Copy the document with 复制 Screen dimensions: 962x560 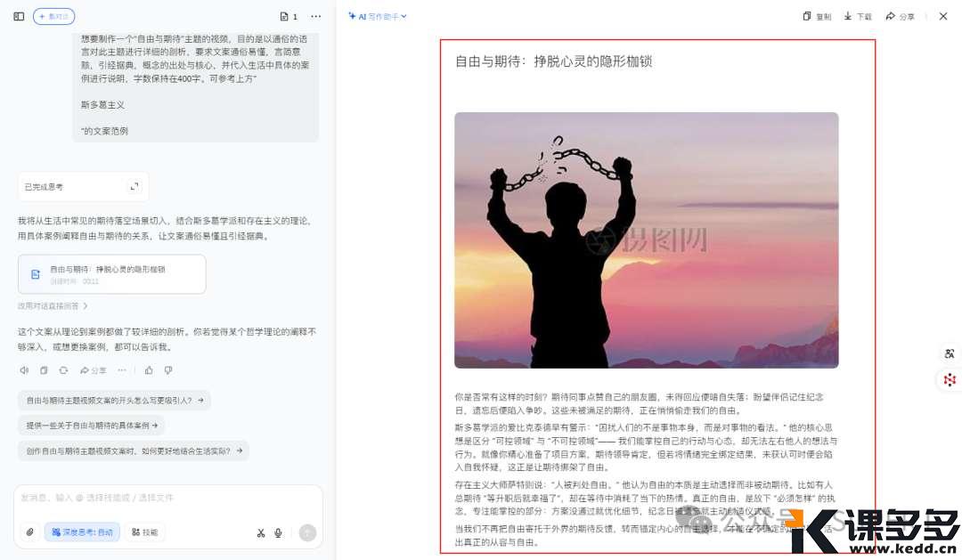(x=817, y=17)
